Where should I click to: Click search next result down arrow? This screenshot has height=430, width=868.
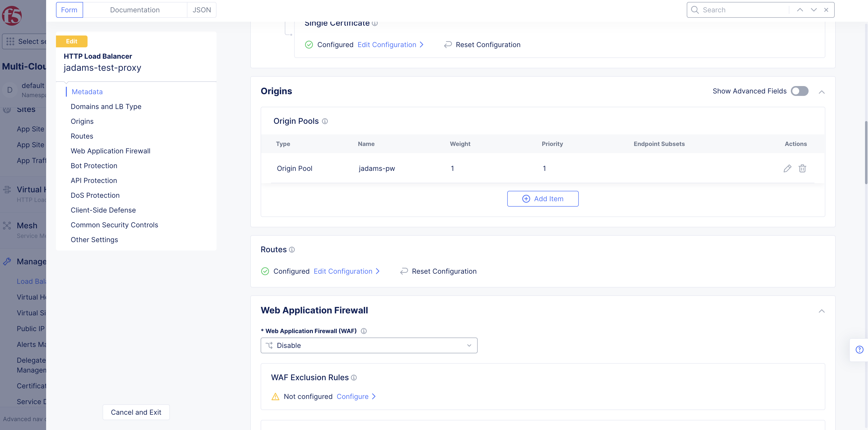point(814,10)
